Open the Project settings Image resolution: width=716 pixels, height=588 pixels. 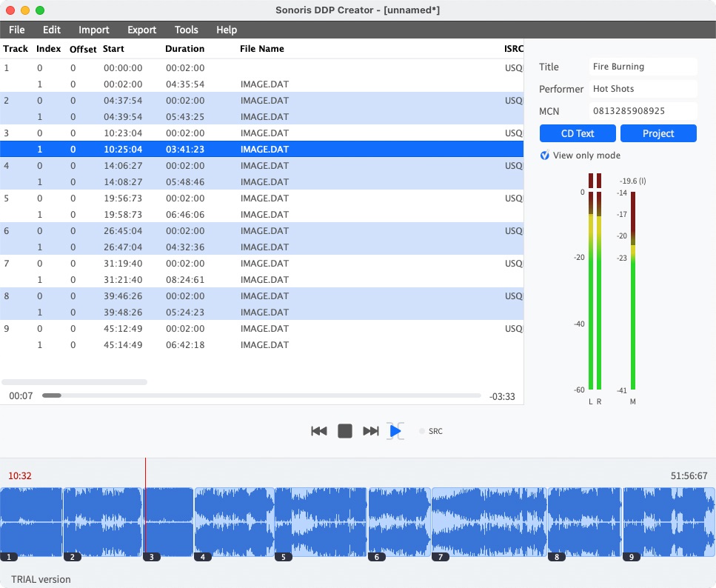[x=658, y=133]
